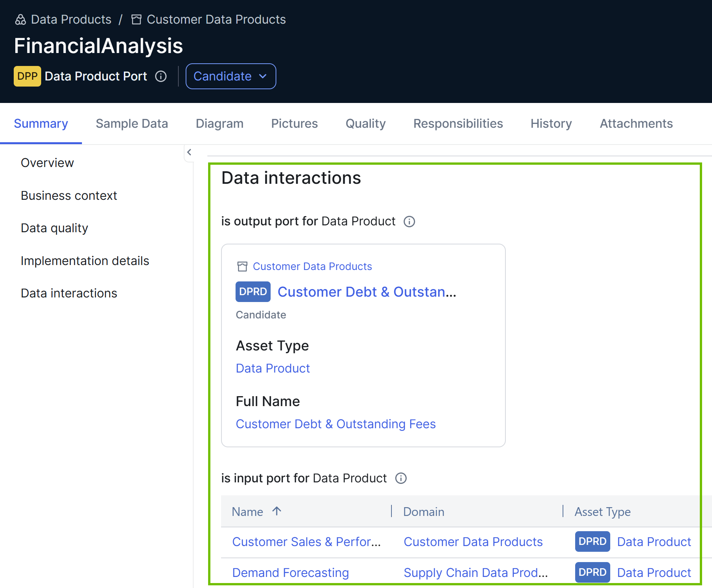
Task: Collapse the sidebar with the chevron
Action: (189, 152)
